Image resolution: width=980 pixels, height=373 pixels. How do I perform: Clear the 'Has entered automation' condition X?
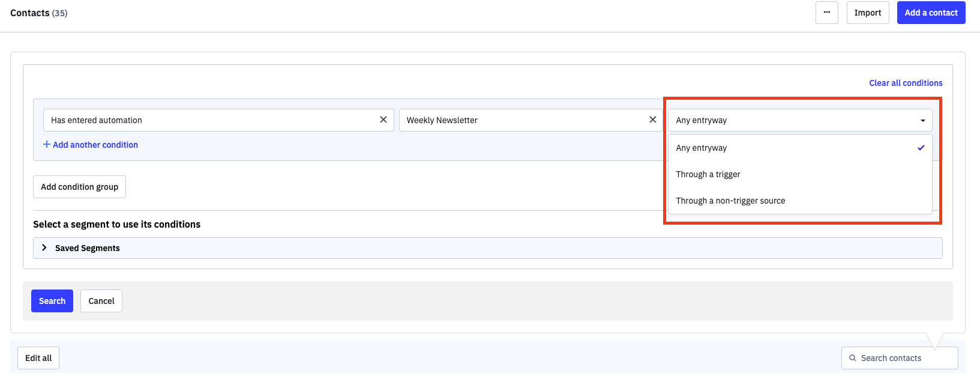click(x=383, y=120)
